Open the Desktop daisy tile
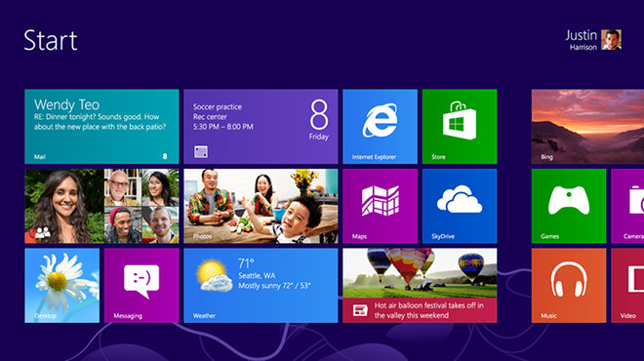The height and width of the screenshot is (361, 644). point(62,286)
